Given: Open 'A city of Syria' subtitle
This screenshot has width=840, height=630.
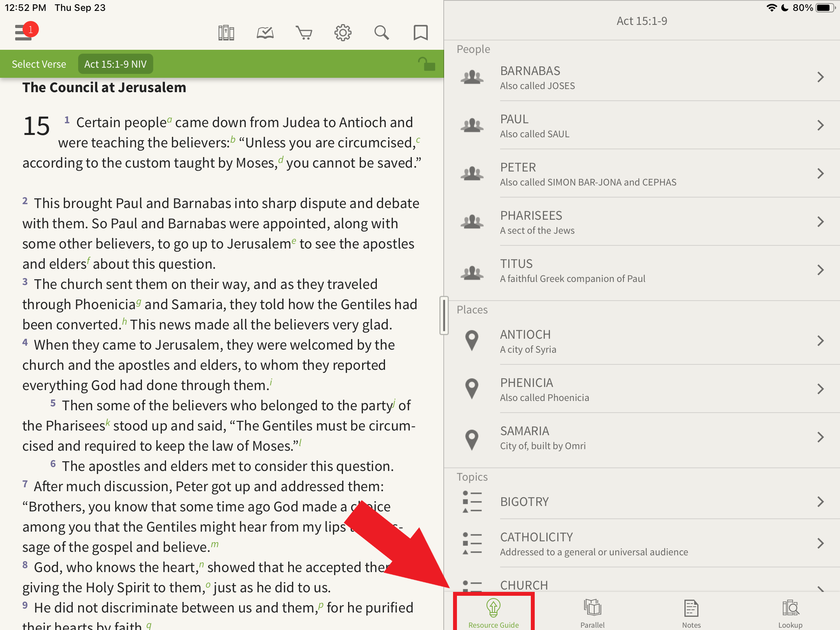Looking at the screenshot, I should [528, 350].
